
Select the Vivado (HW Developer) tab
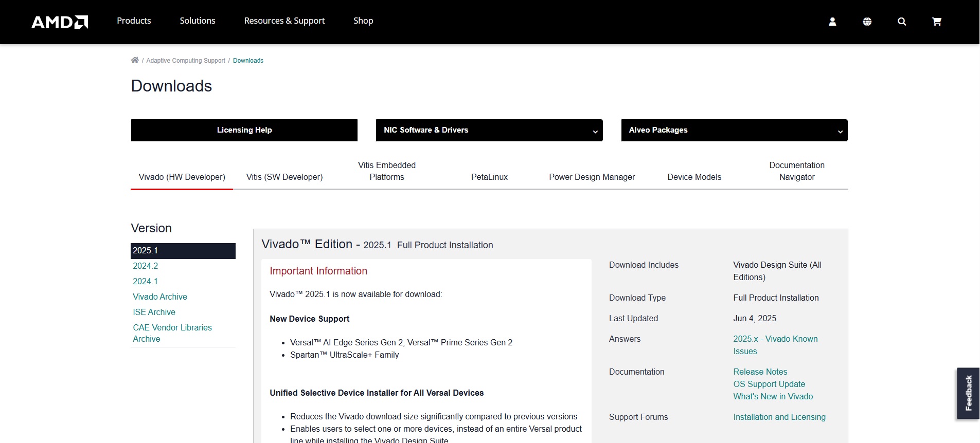[x=182, y=177]
